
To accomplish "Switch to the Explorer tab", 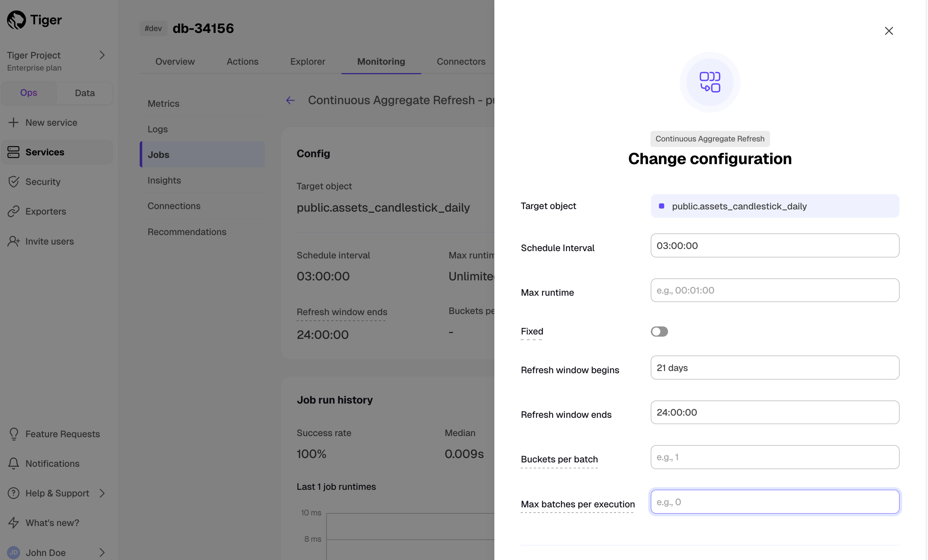I will (308, 61).
